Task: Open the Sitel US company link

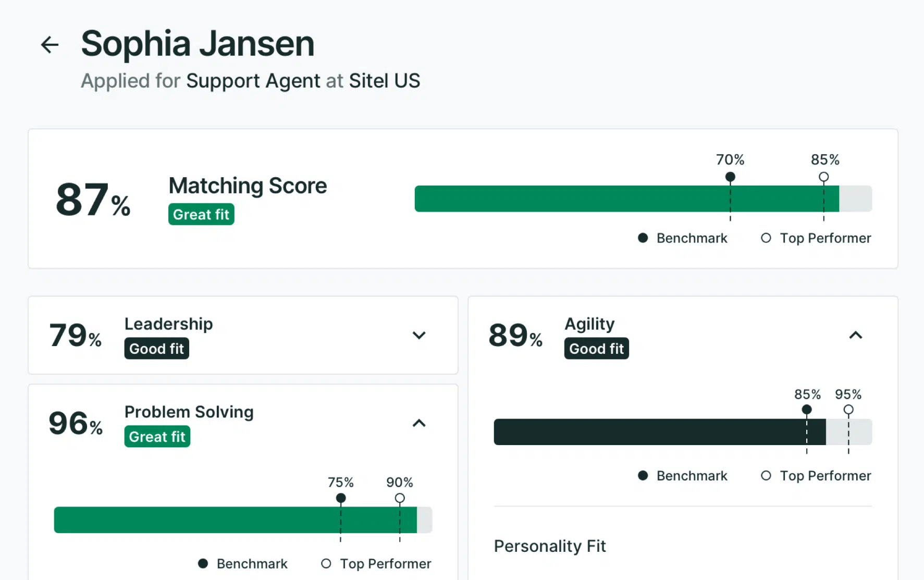Action: pyautogui.click(x=384, y=81)
